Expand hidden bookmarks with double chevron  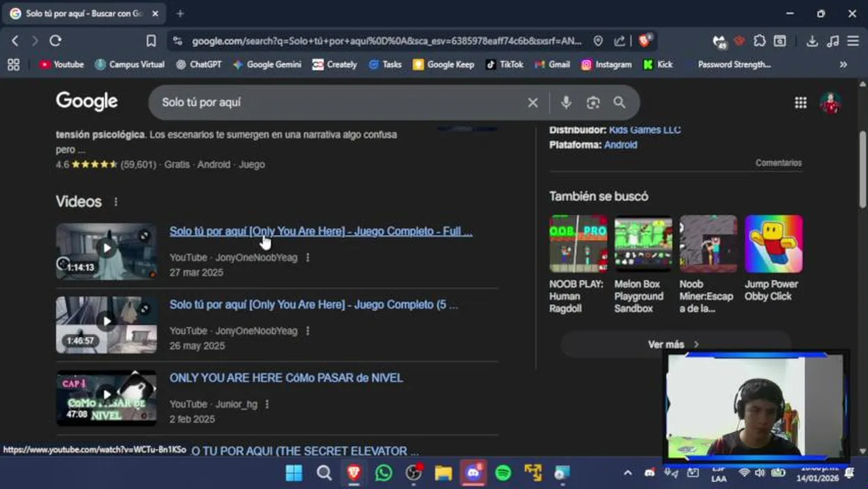click(x=844, y=65)
